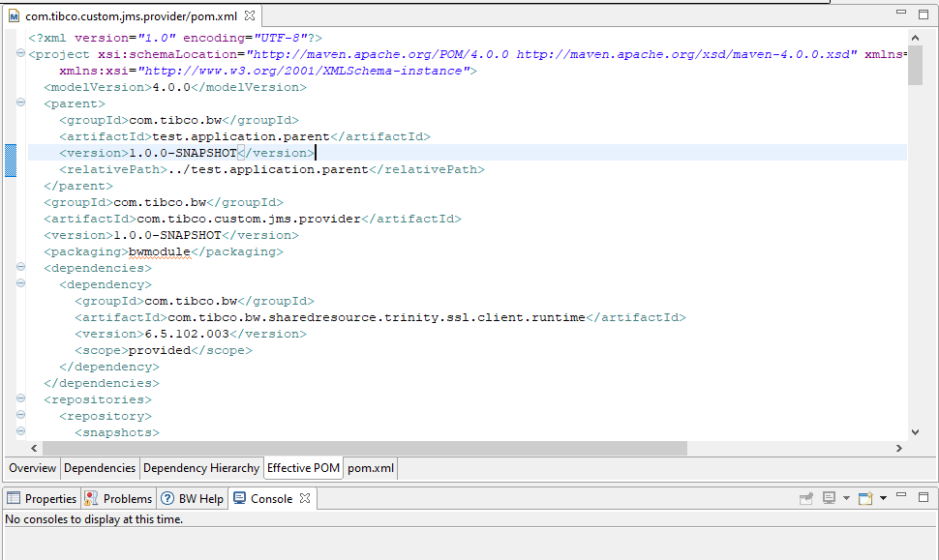Click the Display Selected Console icon
This screenshot has height=560, width=939.
click(x=830, y=498)
